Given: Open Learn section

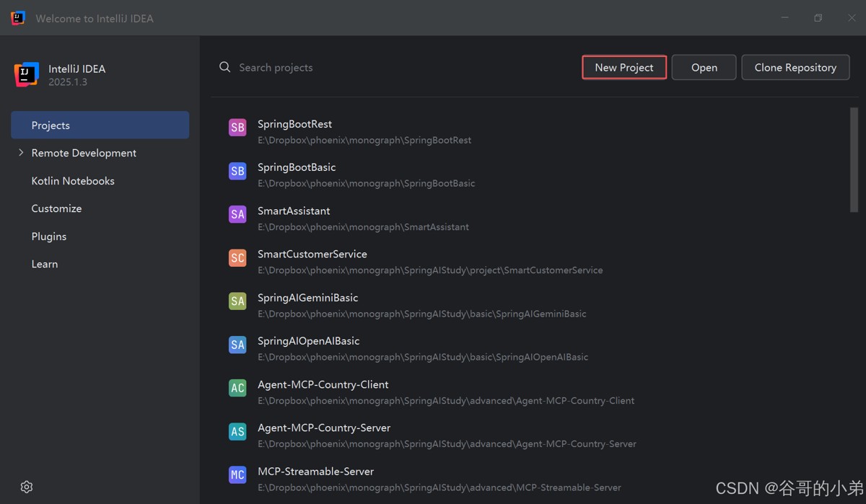Looking at the screenshot, I should click(45, 264).
